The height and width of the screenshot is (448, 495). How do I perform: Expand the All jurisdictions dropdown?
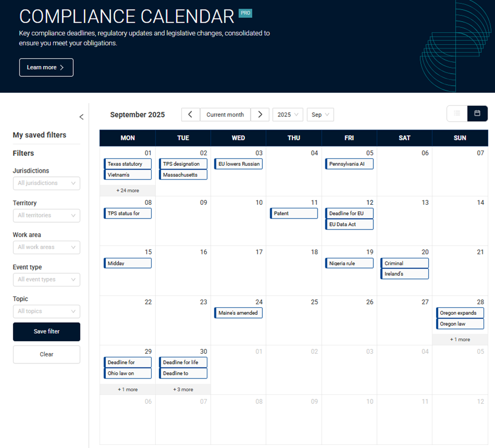click(46, 183)
